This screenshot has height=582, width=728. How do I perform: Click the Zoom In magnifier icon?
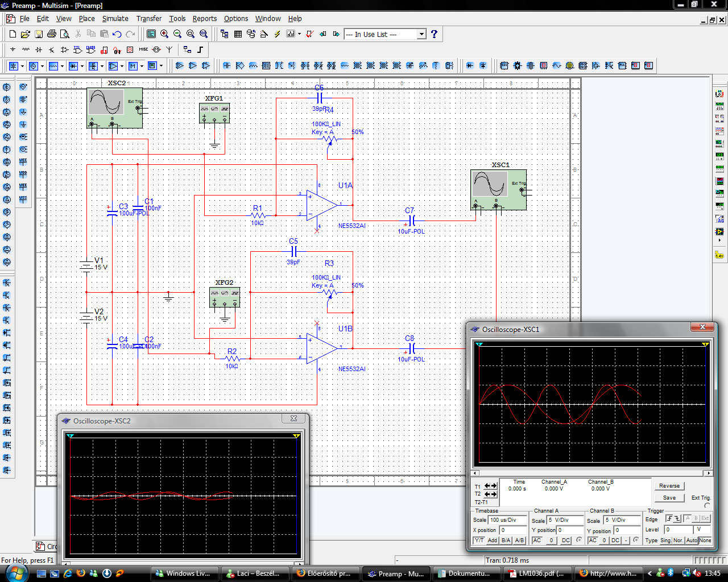(x=164, y=34)
